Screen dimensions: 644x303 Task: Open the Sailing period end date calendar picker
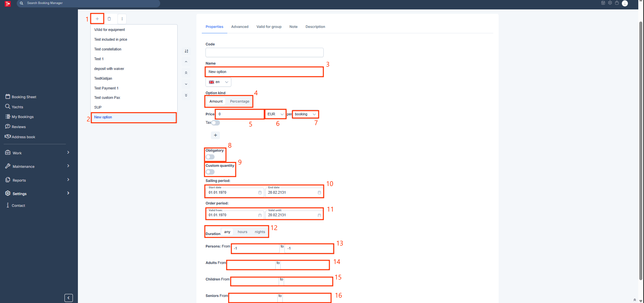click(319, 192)
